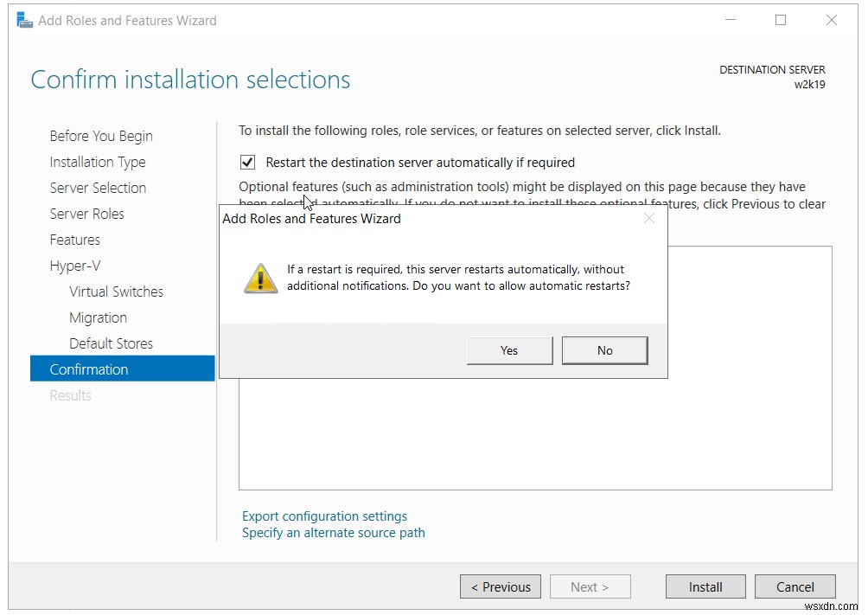Select Installation Type in the sidebar

pos(98,162)
